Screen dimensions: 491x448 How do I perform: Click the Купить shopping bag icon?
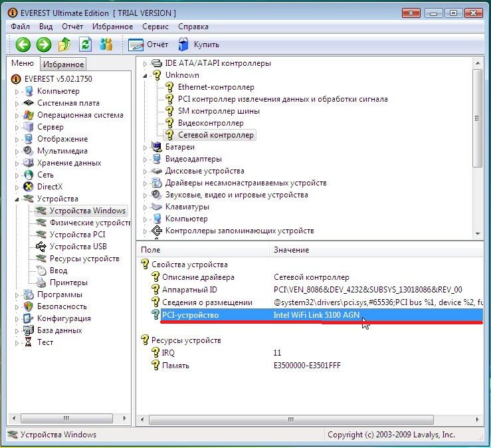(183, 45)
